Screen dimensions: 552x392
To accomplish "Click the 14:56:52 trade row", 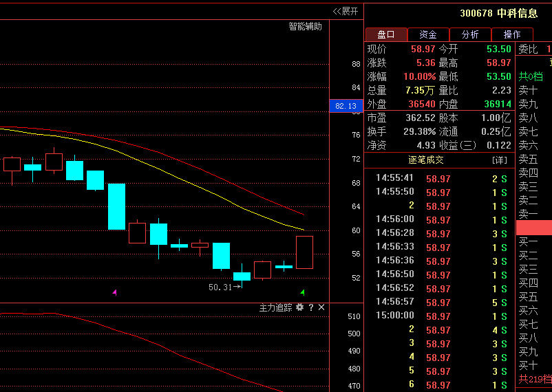I will coord(441,288).
